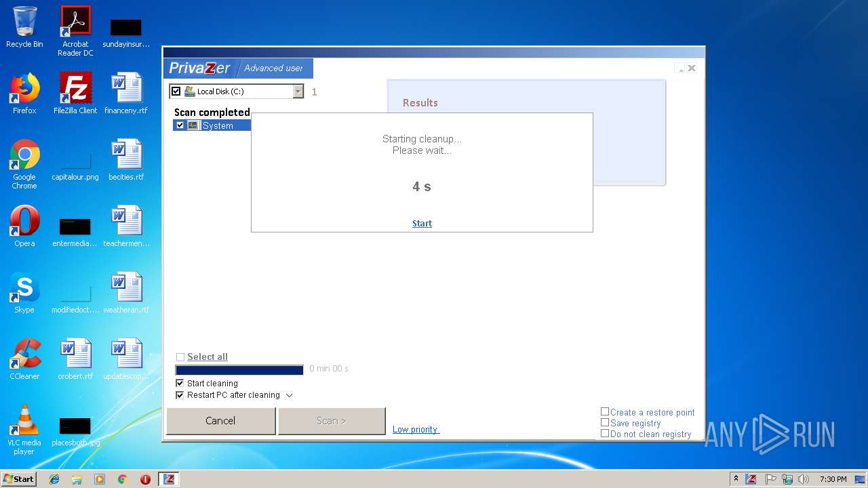Open the financeny.rtf document icon

point(126,94)
